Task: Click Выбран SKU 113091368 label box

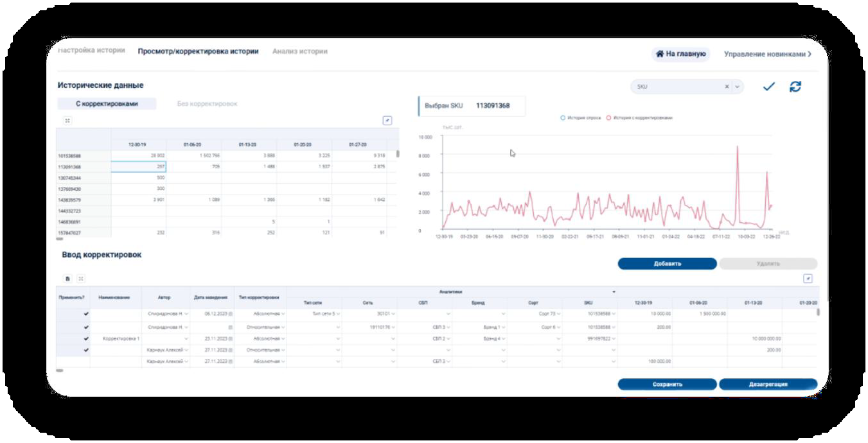Action: point(472,106)
